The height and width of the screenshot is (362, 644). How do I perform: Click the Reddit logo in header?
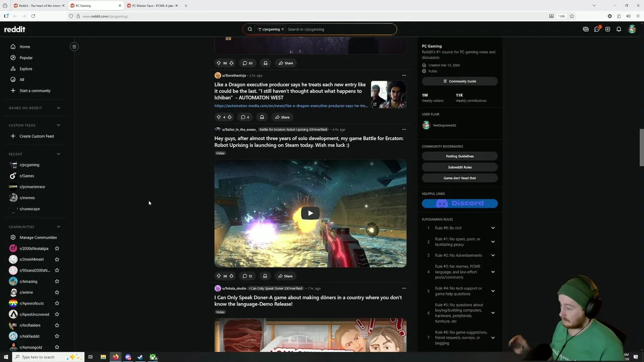15,29
